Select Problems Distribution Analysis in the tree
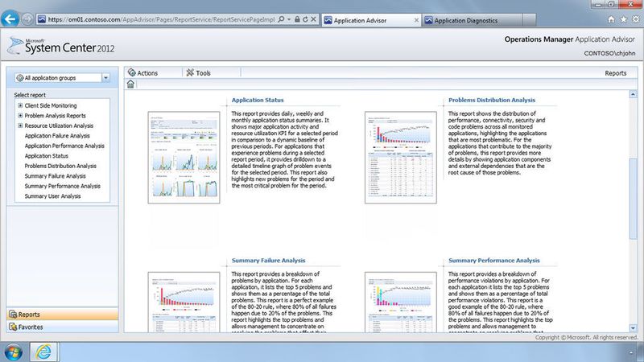Viewport: 644px width, 362px height. point(60,166)
